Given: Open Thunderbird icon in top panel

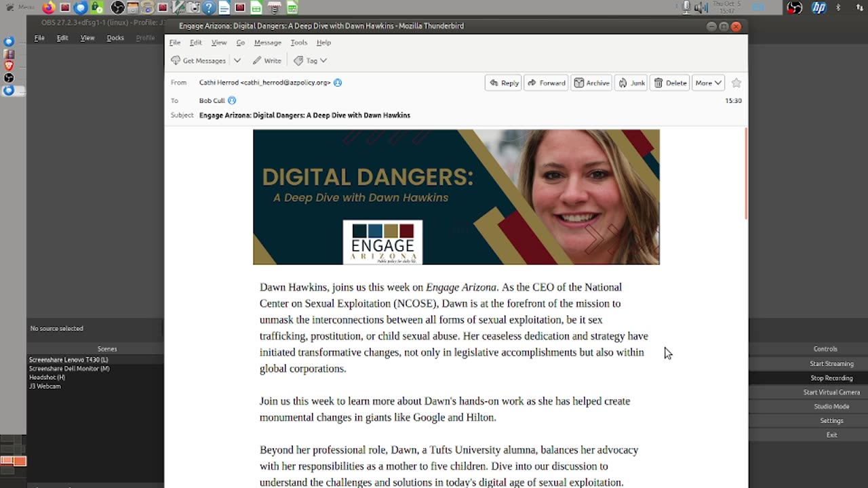Looking at the screenshot, I should [81, 7].
